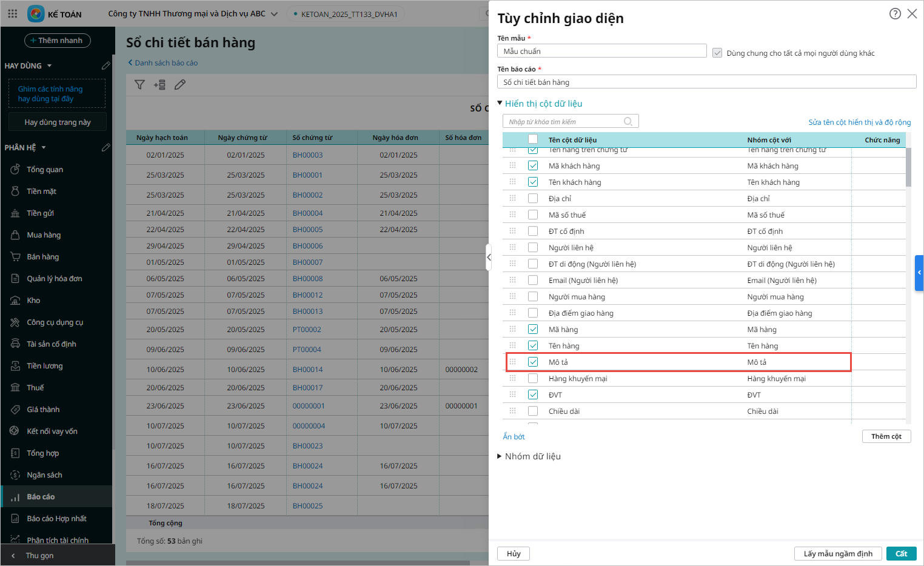Open Bán hàng in sidebar menu
924x566 pixels.
42,257
